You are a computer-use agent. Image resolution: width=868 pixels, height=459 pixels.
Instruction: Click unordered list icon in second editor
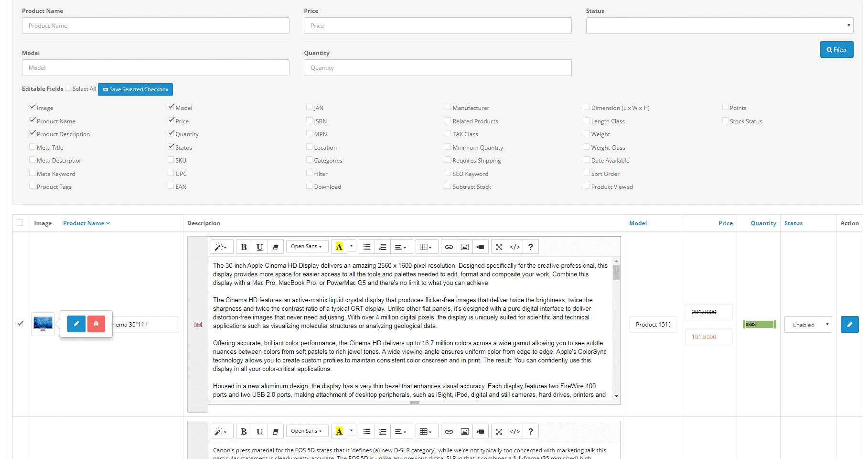(x=367, y=431)
